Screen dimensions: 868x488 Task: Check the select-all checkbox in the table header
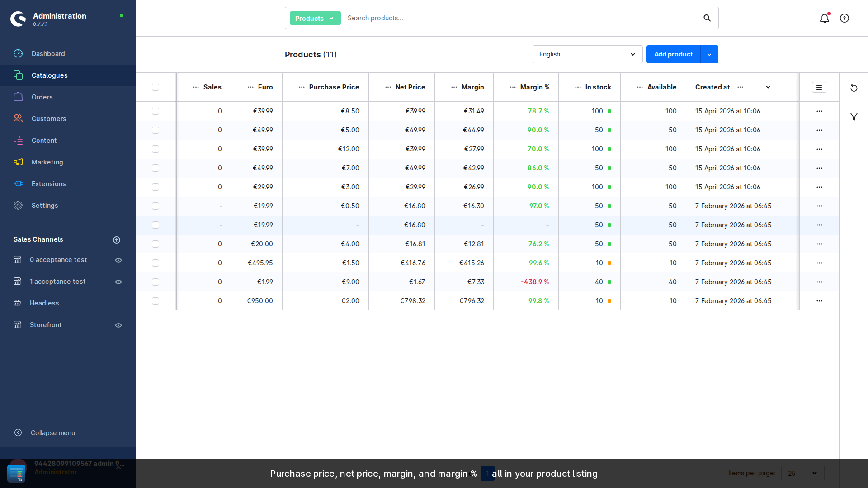[x=156, y=87]
